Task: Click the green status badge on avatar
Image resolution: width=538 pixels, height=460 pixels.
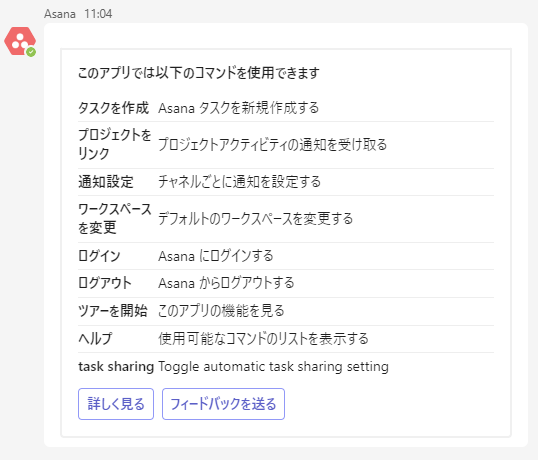Action: 31,52
